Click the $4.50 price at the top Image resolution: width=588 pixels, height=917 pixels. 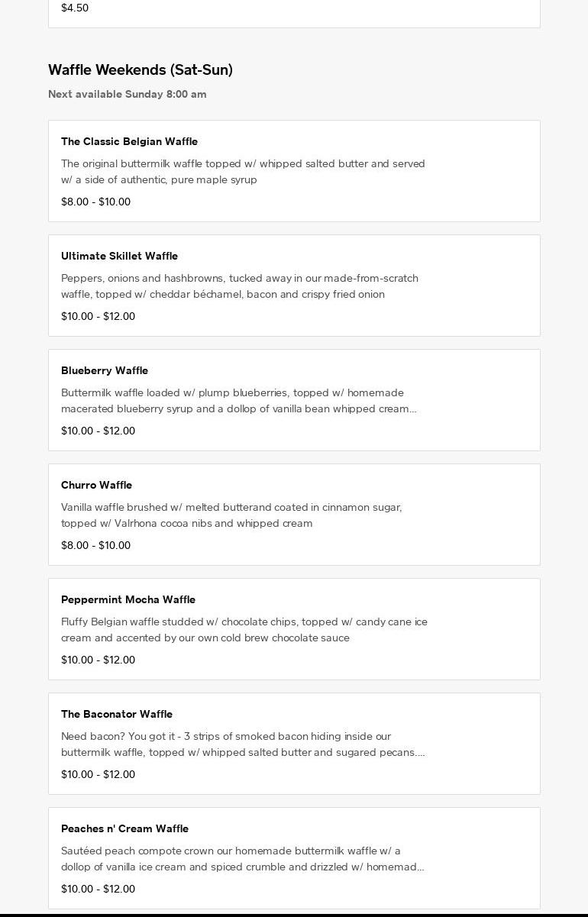75,8
